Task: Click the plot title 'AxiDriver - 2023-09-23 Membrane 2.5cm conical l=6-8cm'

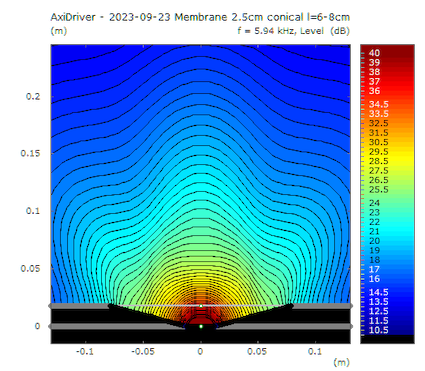Action: (200, 17)
